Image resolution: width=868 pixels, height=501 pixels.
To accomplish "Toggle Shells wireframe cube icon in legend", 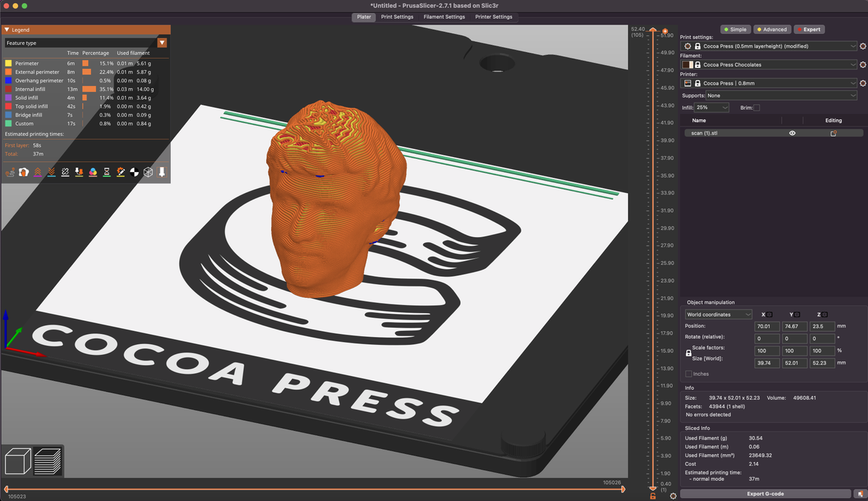I will pyautogui.click(x=148, y=172).
